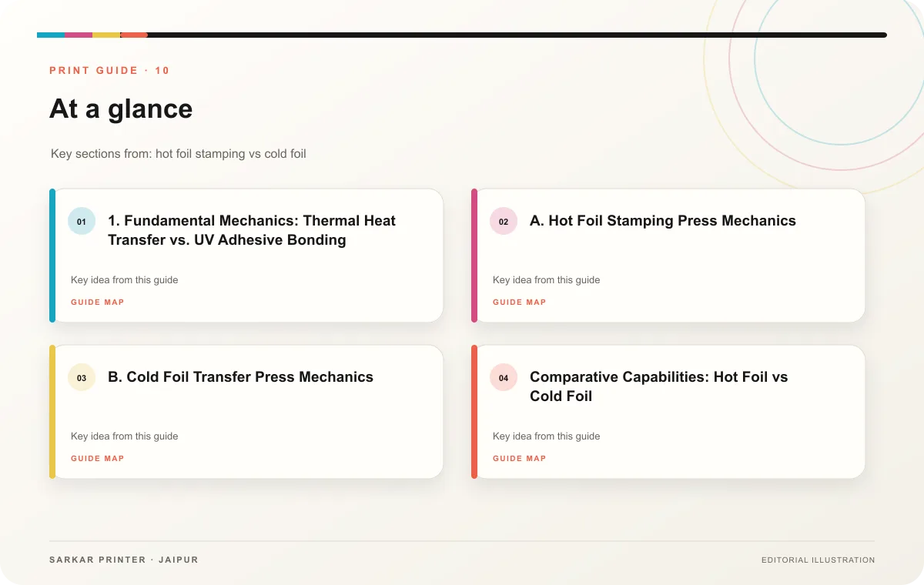Open the Fundamental Mechanics card title
This screenshot has width=924, height=585.
252,230
